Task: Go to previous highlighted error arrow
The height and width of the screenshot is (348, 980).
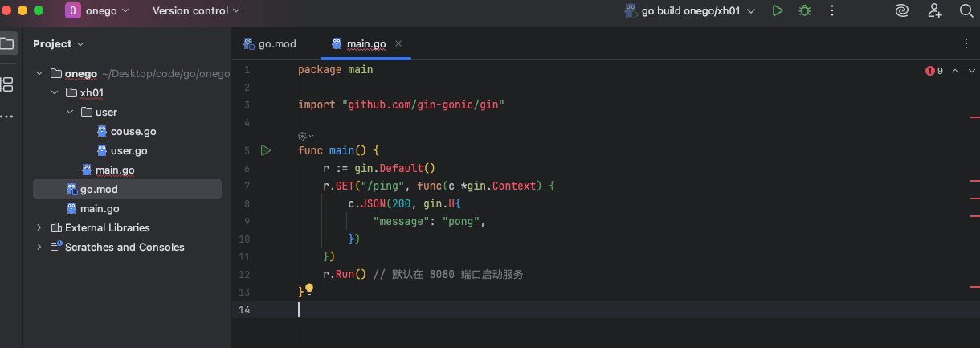Action: 955,71
